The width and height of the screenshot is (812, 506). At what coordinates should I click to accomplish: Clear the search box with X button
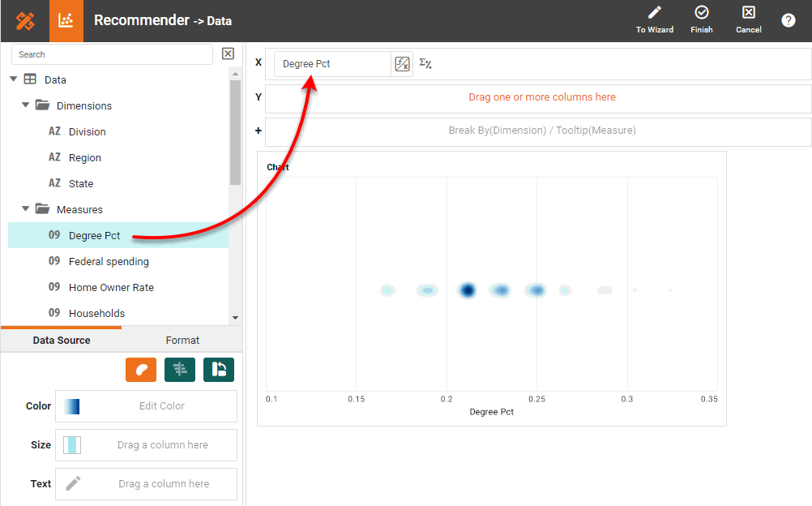click(x=228, y=54)
